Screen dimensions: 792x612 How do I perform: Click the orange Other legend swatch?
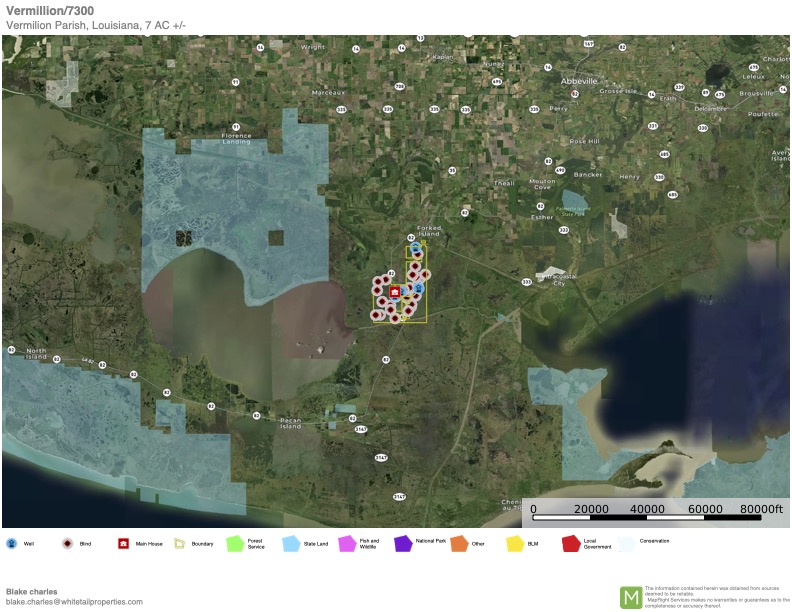point(459,543)
